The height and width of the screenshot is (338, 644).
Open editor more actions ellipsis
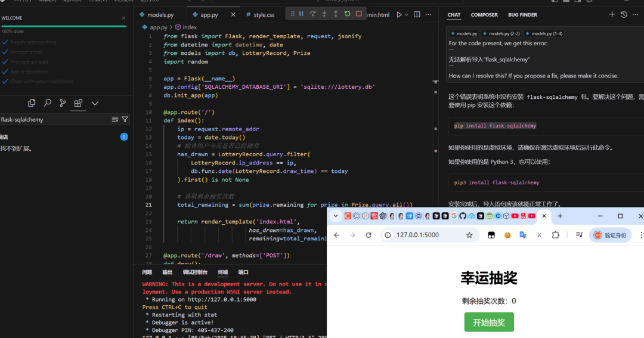pyautogui.click(x=428, y=15)
